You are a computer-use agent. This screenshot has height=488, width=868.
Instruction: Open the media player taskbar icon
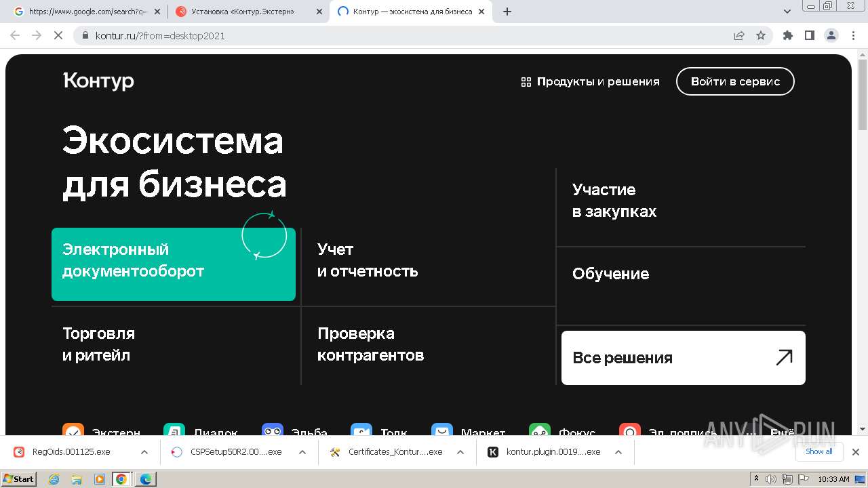click(99, 479)
